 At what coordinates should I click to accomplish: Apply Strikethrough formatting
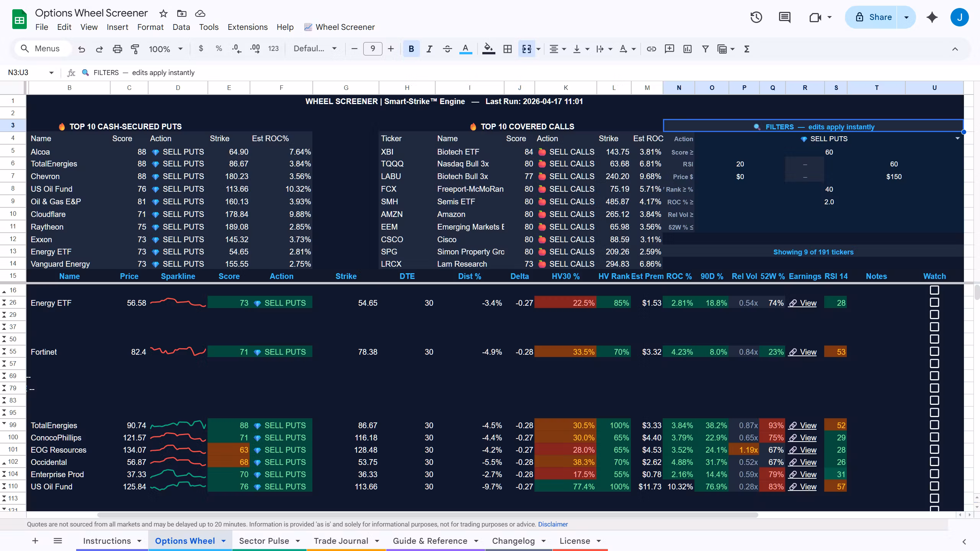tap(447, 49)
